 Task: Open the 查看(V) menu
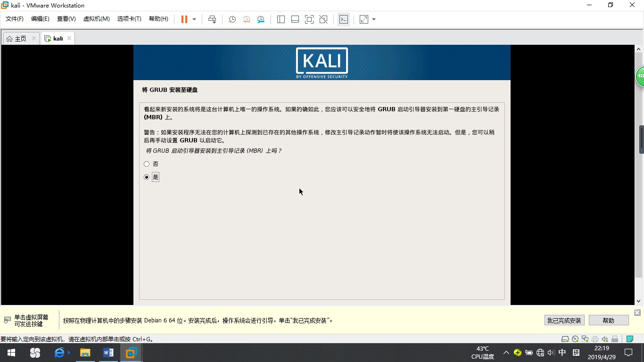coord(66,19)
